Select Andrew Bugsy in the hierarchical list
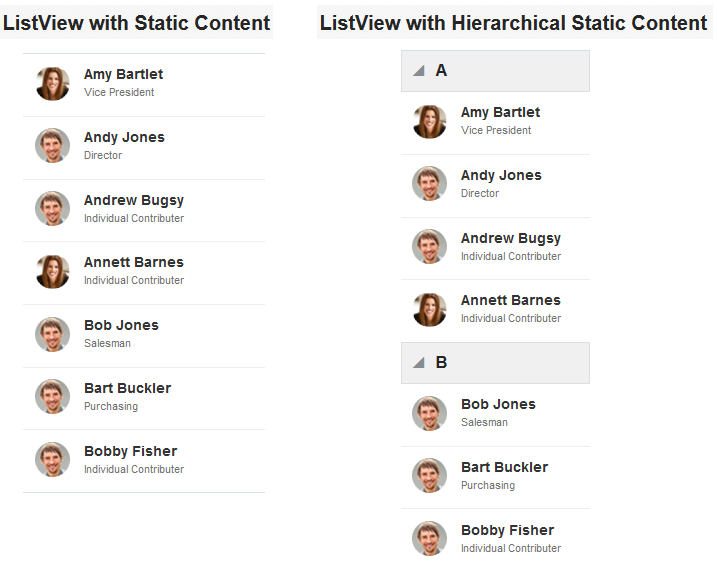Image resolution: width=717 pixels, height=567 pixels. coord(495,249)
